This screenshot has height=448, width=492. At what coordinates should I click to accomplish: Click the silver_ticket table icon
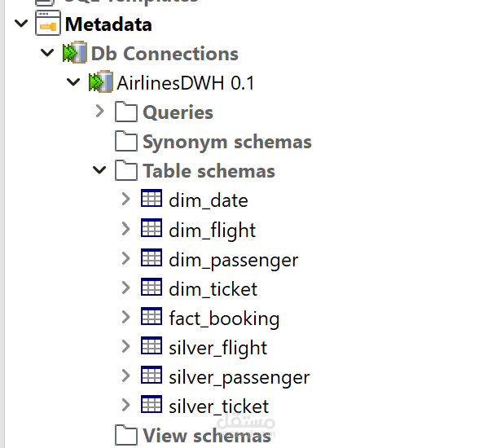(152, 405)
